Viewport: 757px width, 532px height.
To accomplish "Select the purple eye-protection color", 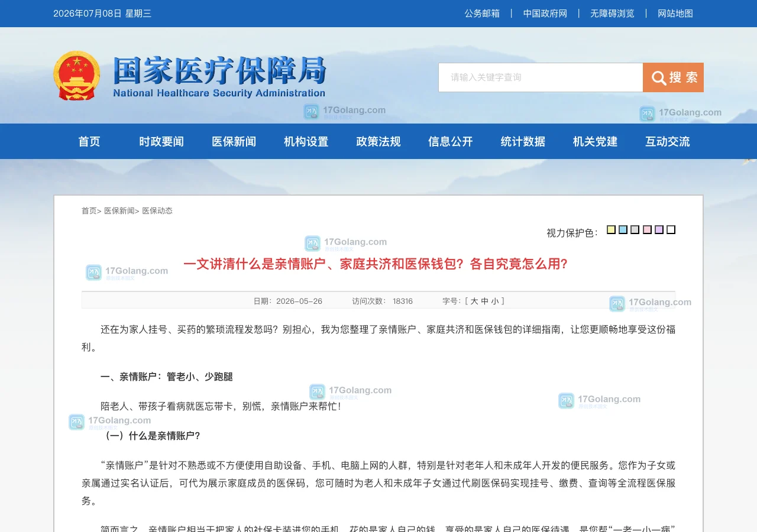I will point(659,229).
